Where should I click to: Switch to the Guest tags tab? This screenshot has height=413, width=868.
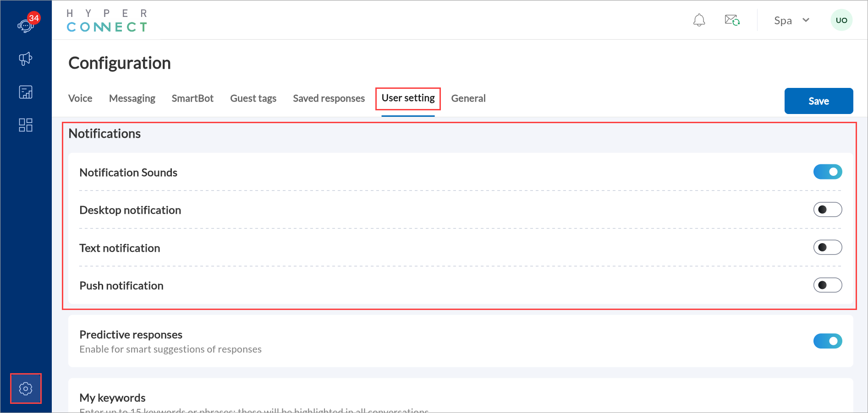(253, 98)
